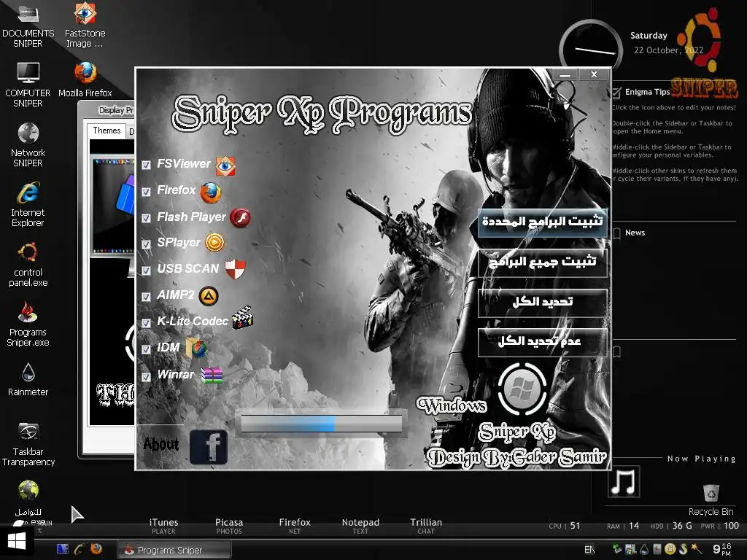Open Mozilla Firefox desktop icon
Image resolution: width=747 pixels, height=560 pixels.
[85, 80]
